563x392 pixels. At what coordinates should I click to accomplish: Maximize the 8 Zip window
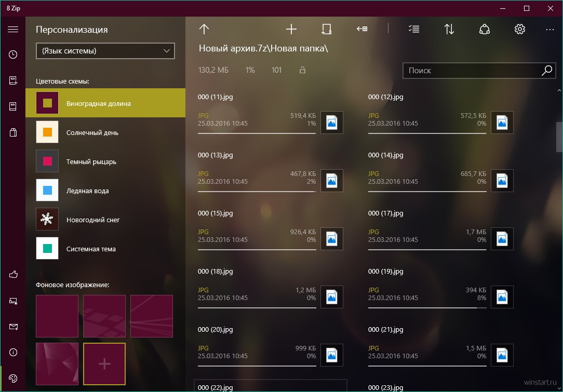pyautogui.click(x=526, y=8)
